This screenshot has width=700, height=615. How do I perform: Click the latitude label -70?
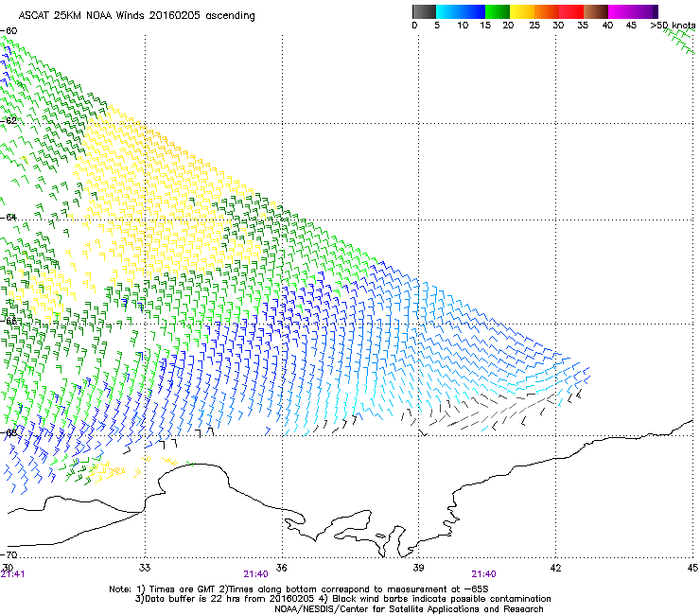point(9,554)
